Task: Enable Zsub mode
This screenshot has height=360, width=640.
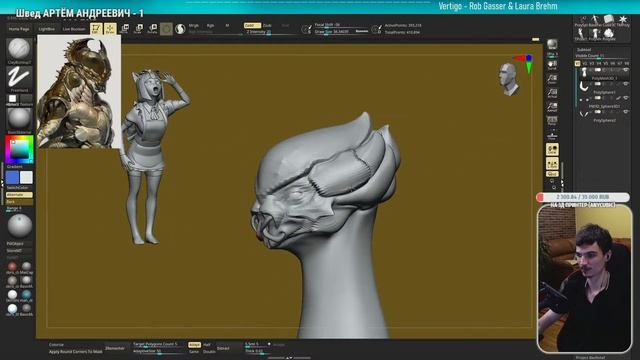Action: (267, 25)
